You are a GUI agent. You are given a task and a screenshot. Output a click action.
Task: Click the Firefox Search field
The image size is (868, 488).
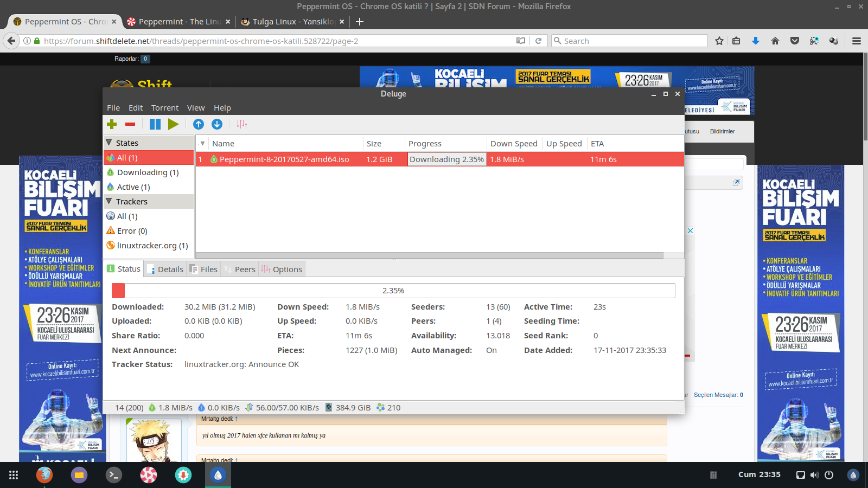pyautogui.click(x=629, y=41)
